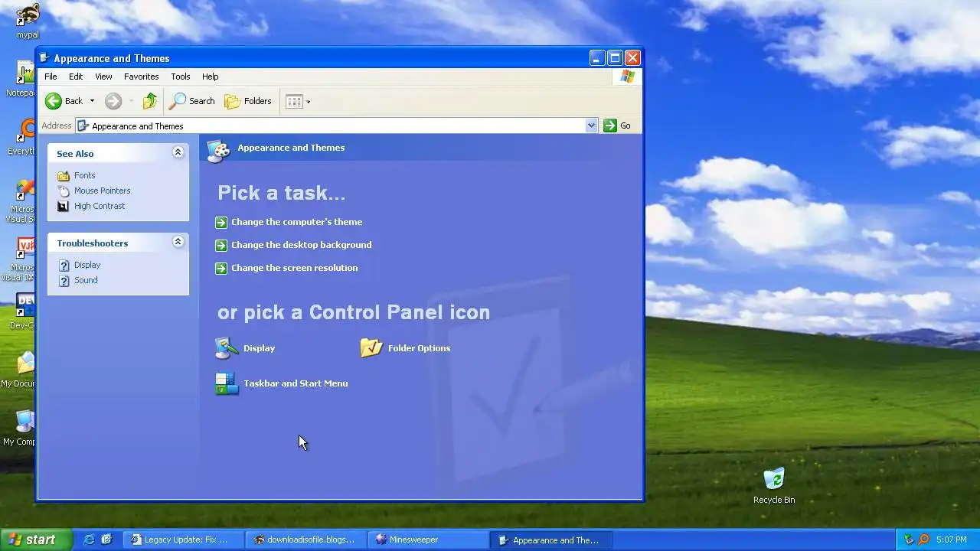Viewport: 980px width, 551px height.
Task: Open the Favorites menu
Action: 142,77
